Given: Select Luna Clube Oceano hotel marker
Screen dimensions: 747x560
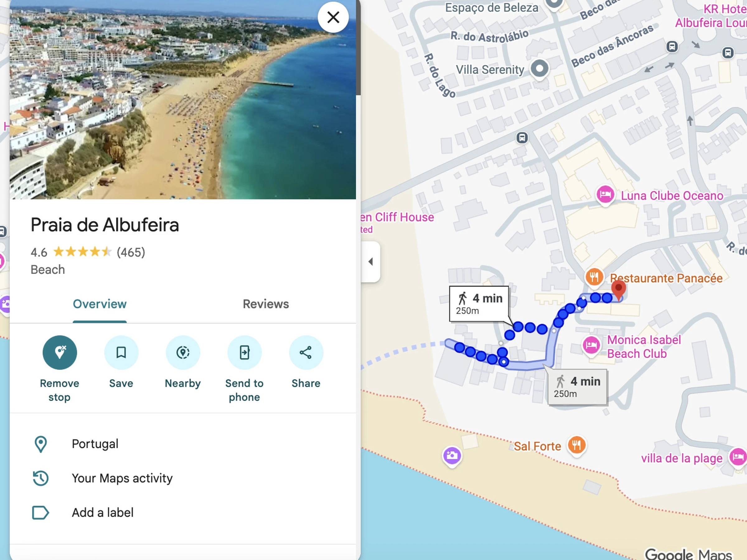Looking at the screenshot, I should pos(605,195).
